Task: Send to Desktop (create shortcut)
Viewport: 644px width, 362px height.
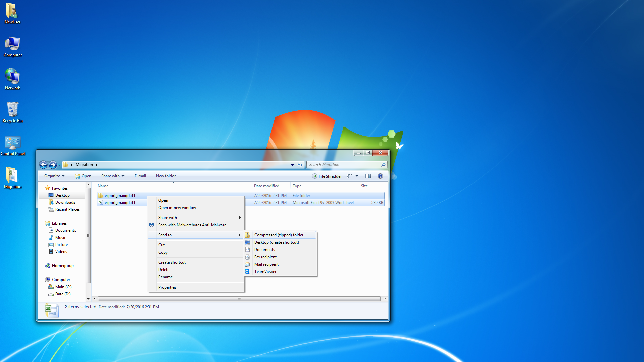Action: pyautogui.click(x=280, y=242)
